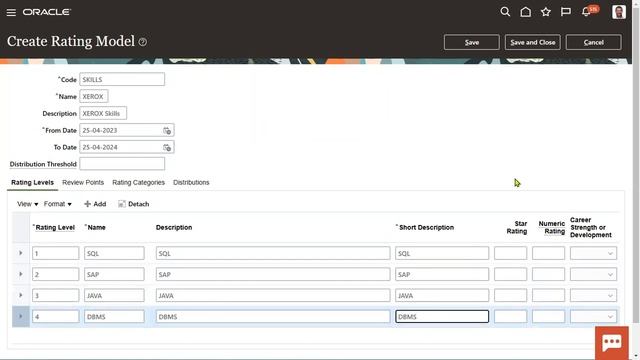Click Star Rating field in DBMS row
This screenshot has height=360, width=640.
(510, 316)
